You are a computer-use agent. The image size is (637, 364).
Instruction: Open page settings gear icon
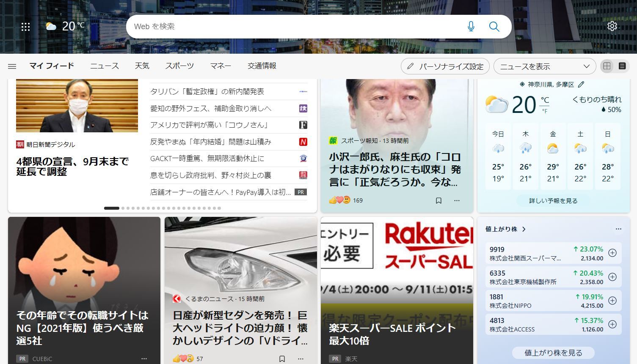[612, 26]
